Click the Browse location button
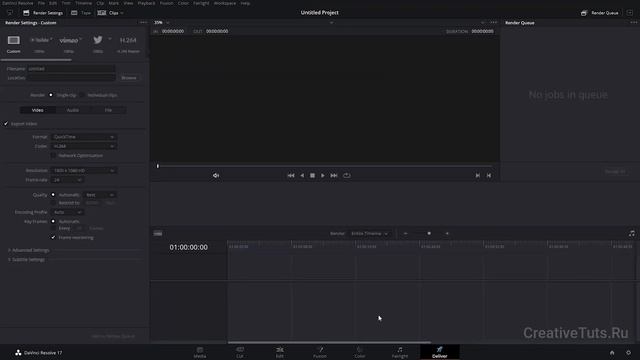The width and height of the screenshot is (640, 360). pyautogui.click(x=129, y=78)
